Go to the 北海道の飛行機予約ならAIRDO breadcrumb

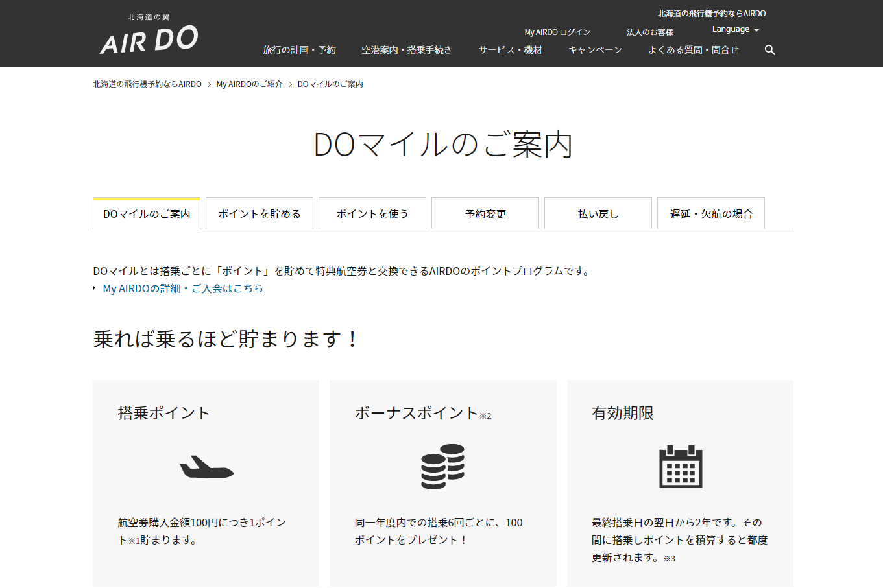(x=147, y=84)
